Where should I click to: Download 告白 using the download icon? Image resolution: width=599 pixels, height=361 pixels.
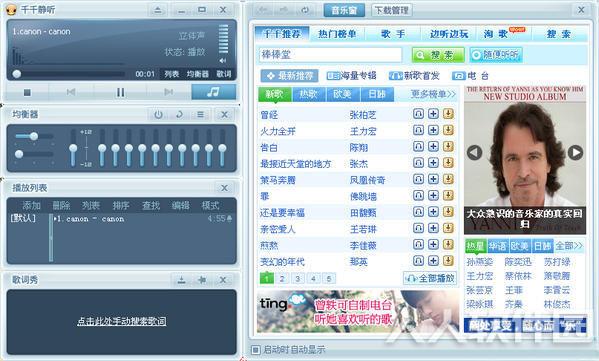[448, 147]
